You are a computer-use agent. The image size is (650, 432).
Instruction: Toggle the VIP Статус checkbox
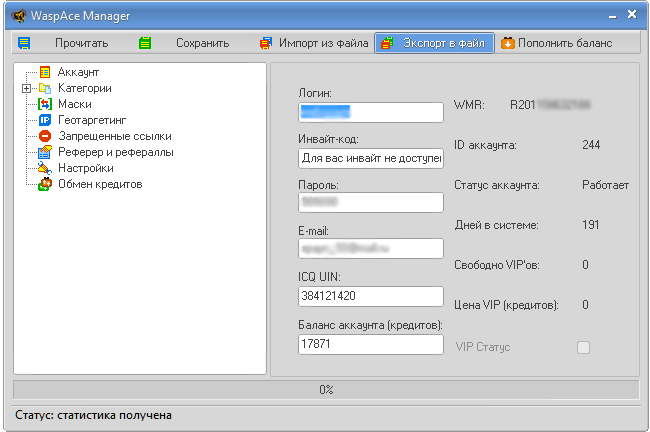pyautogui.click(x=583, y=347)
